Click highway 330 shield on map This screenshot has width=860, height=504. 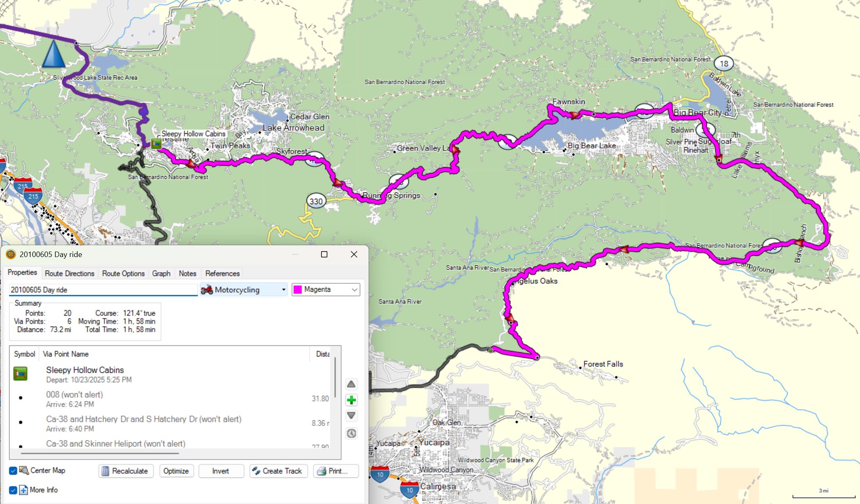coord(316,201)
